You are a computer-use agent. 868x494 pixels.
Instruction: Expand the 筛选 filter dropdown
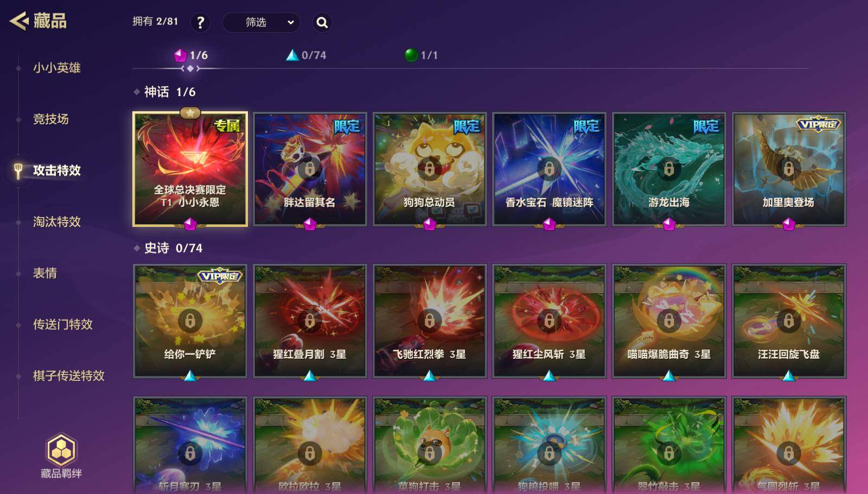(x=261, y=22)
